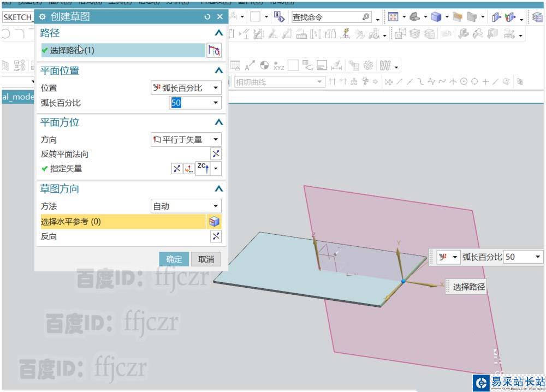Click the information object icon in top toolbar
The width and height of the screenshot is (546, 392).
click(x=279, y=17)
